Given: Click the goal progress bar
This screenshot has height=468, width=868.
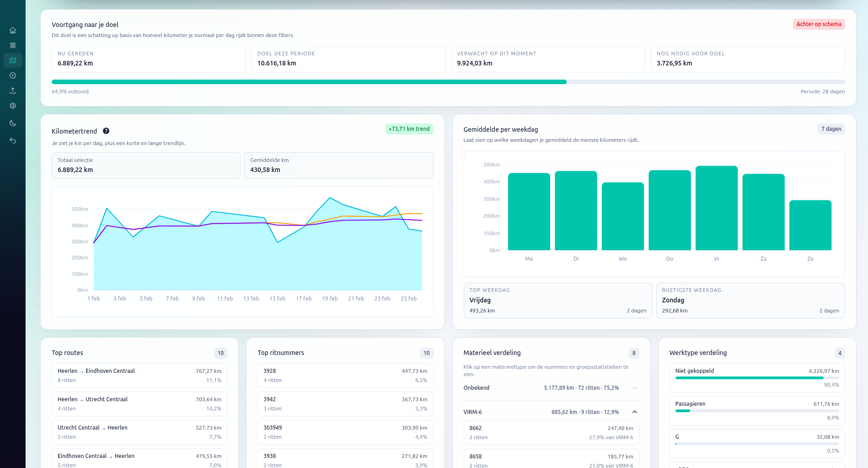Looking at the screenshot, I should coord(448,82).
